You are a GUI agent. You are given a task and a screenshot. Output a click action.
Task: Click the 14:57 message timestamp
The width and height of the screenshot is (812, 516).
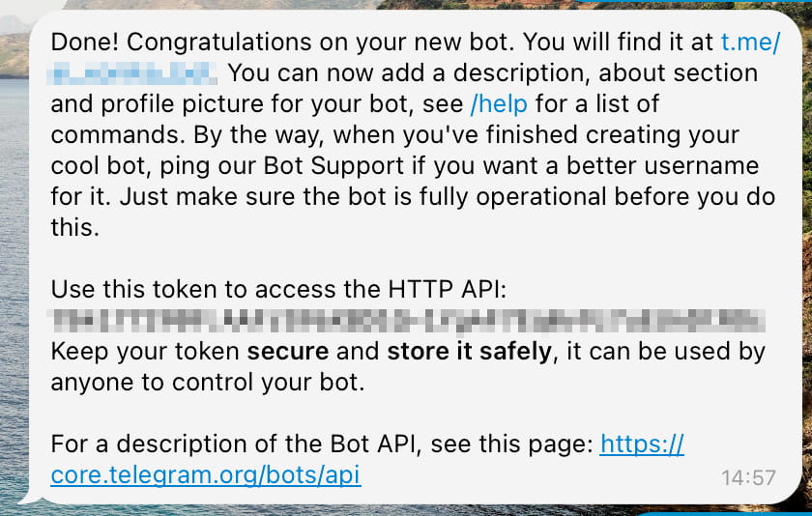point(748,477)
